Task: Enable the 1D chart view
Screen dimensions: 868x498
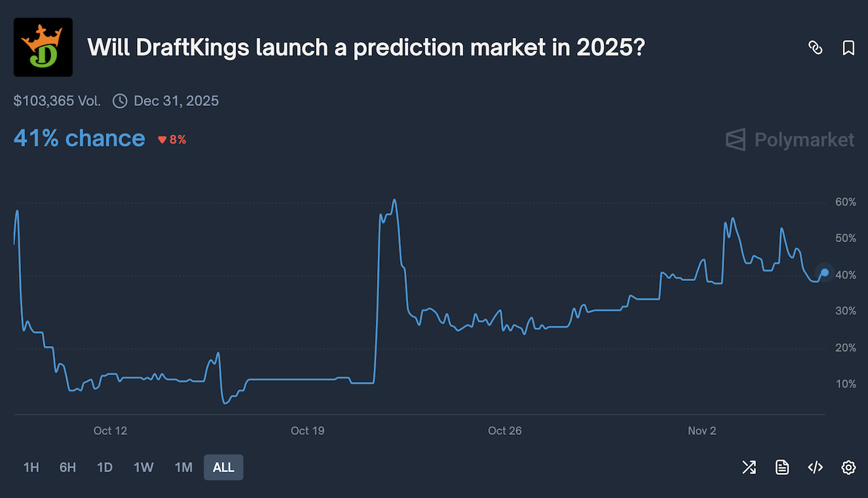Action: 104,467
